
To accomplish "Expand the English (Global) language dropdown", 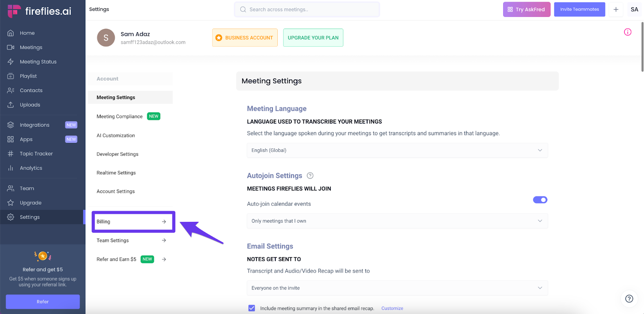I will click(397, 151).
